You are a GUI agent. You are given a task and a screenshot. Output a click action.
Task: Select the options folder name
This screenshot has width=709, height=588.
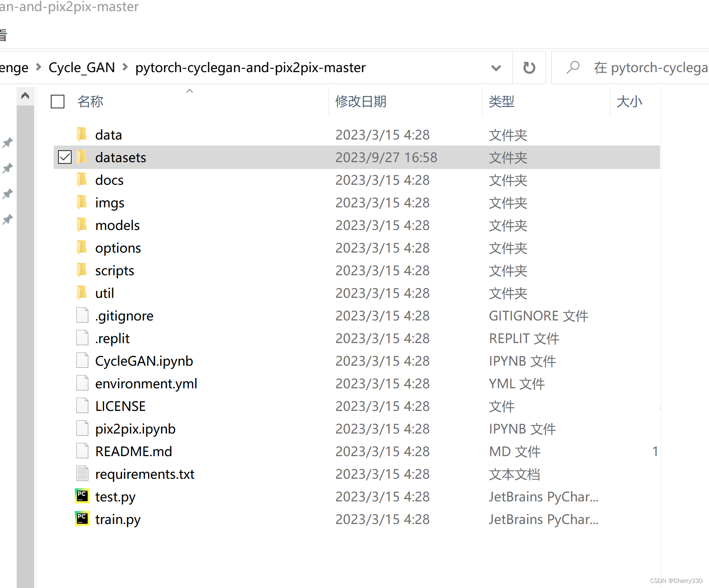118,248
